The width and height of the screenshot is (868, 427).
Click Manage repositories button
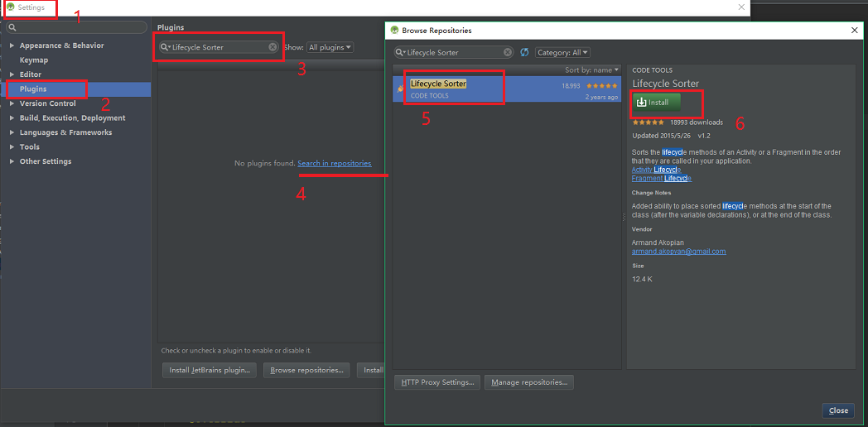point(529,382)
